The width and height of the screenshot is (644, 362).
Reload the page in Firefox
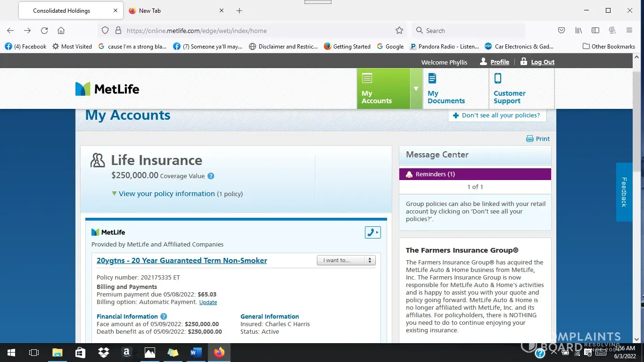point(44,31)
